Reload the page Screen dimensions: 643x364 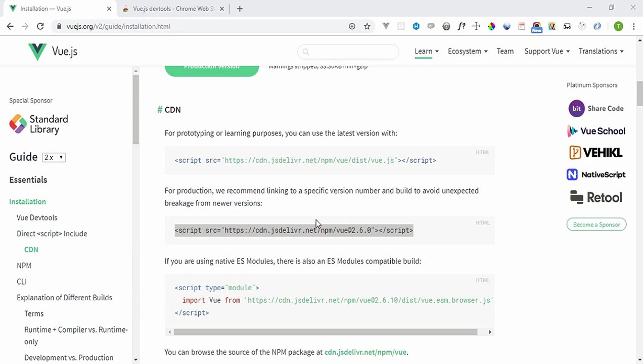(x=40, y=26)
